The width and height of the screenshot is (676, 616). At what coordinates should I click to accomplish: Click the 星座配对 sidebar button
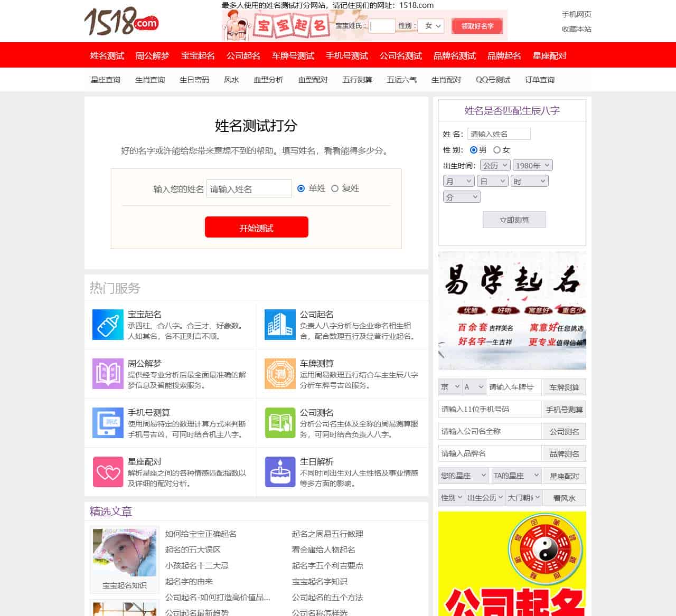pyautogui.click(x=564, y=476)
